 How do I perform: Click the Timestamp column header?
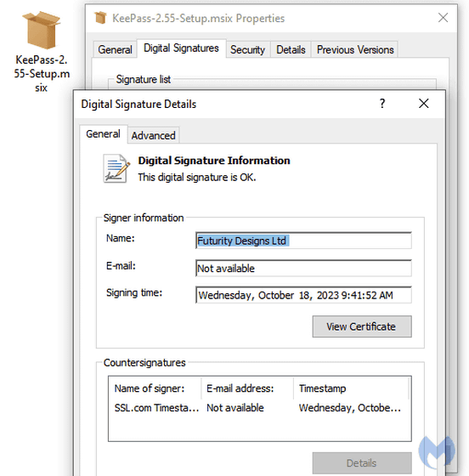click(x=351, y=388)
